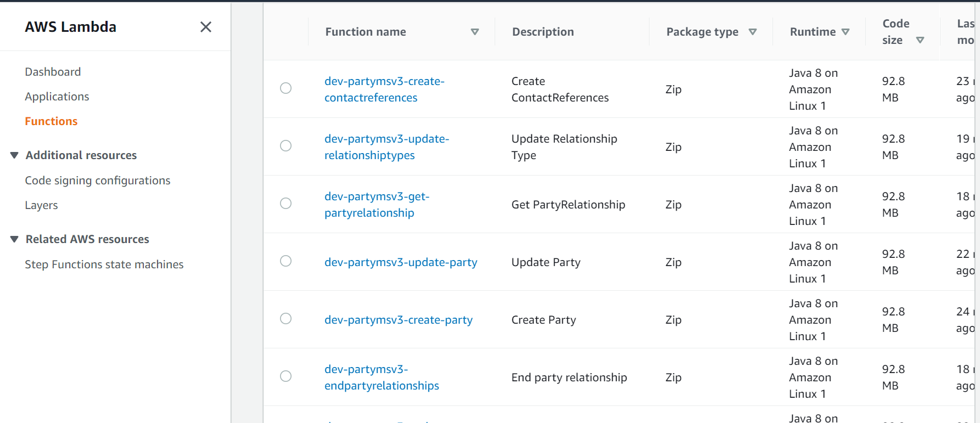The image size is (980, 423).
Task: Open Layers from the sidebar
Action: (x=41, y=205)
